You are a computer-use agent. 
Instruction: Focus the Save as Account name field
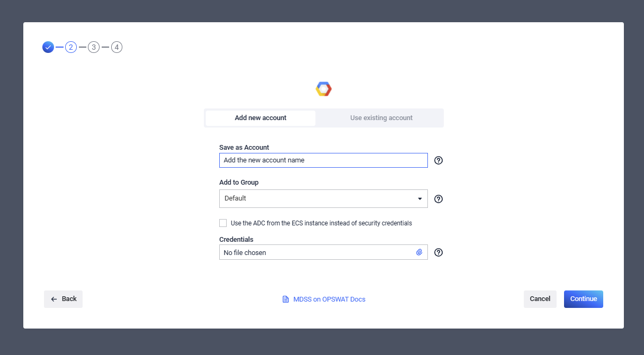point(323,160)
